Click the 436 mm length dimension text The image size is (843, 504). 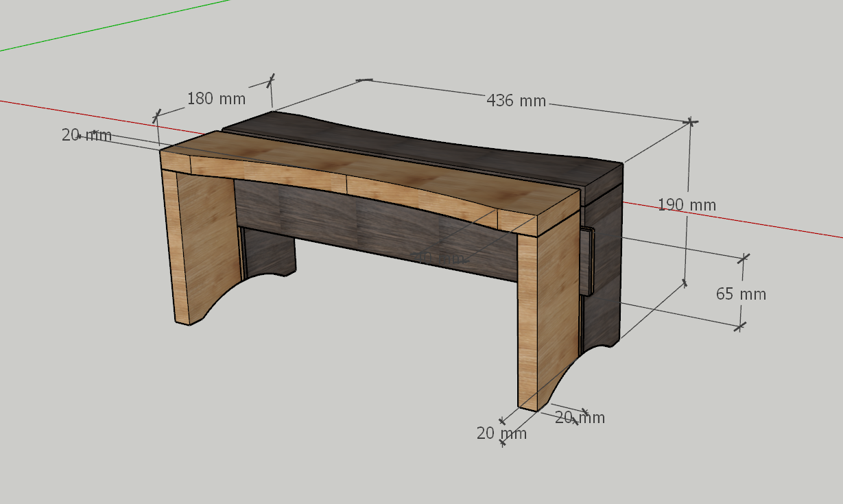click(516, 101)
